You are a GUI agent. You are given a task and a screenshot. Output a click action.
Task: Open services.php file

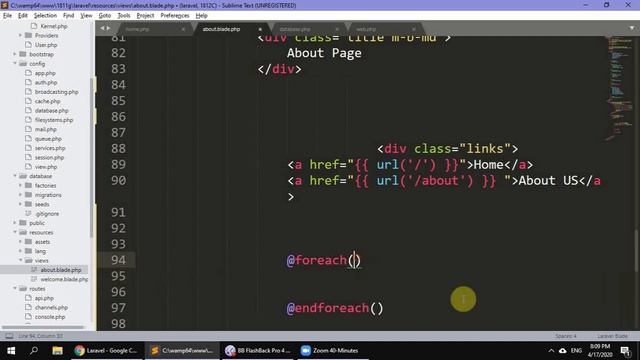point(50,148)
